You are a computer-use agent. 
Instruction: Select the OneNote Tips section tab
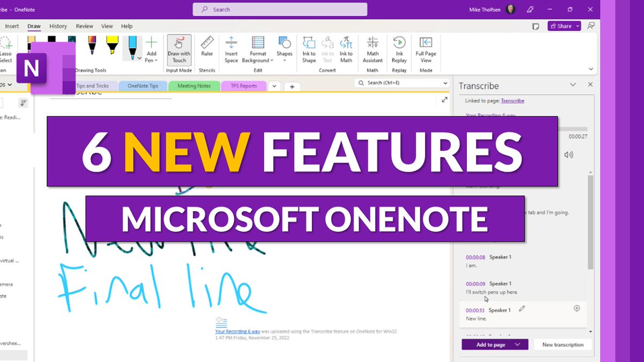click(142, 86)
